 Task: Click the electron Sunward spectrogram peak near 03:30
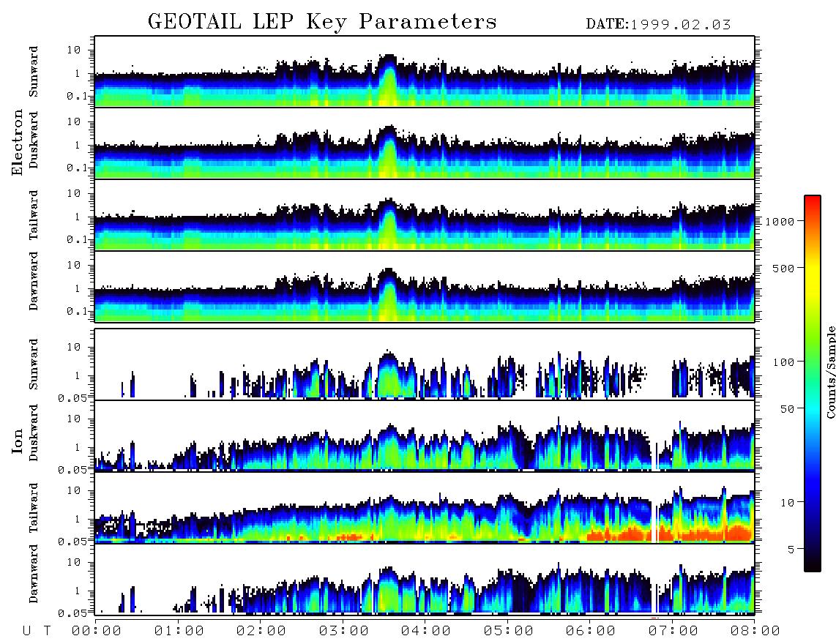[x=389, y=80]
